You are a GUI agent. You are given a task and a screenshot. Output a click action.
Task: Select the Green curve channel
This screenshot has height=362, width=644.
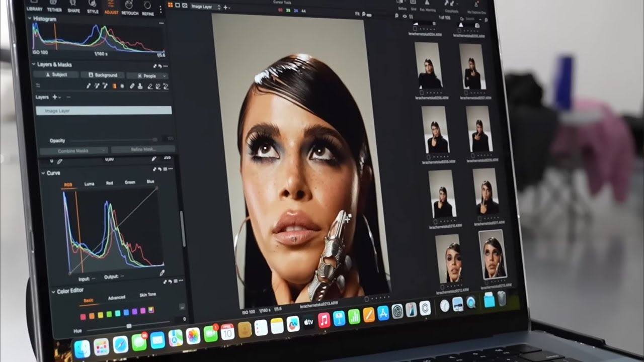(x=130, y=183)
